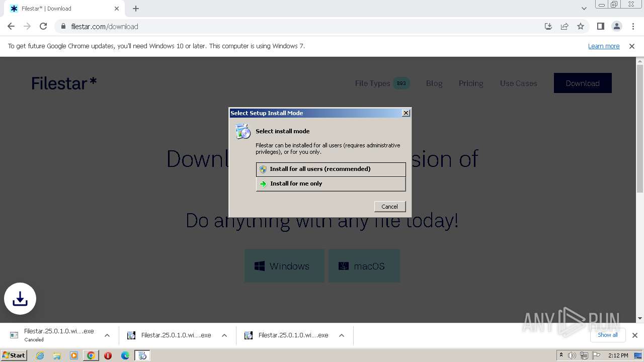Open the second Filestar.25.0.1.0 exe download
Screen dimensions: 644x362
[170, 335]
